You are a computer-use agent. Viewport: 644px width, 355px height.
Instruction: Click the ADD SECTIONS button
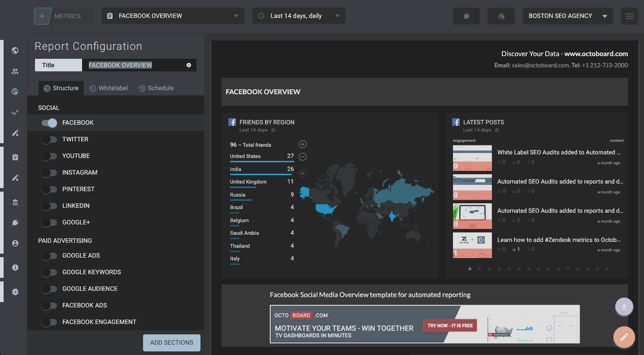172,342
